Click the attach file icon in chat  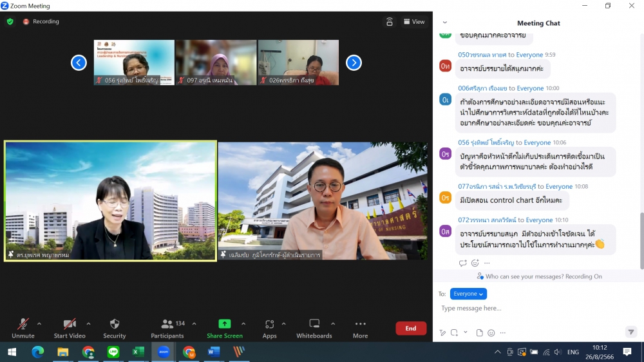click(480, 333)
